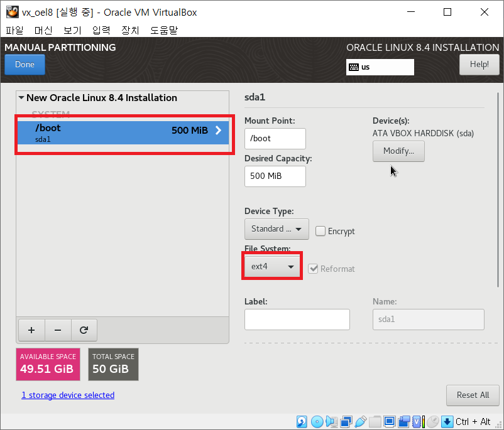The width and height of the screenshot is (504, 430).
Task: Click the AVAILABLE SPACE 49.51 GiB box
Action: pyautogui.click(x=48, y=365)
